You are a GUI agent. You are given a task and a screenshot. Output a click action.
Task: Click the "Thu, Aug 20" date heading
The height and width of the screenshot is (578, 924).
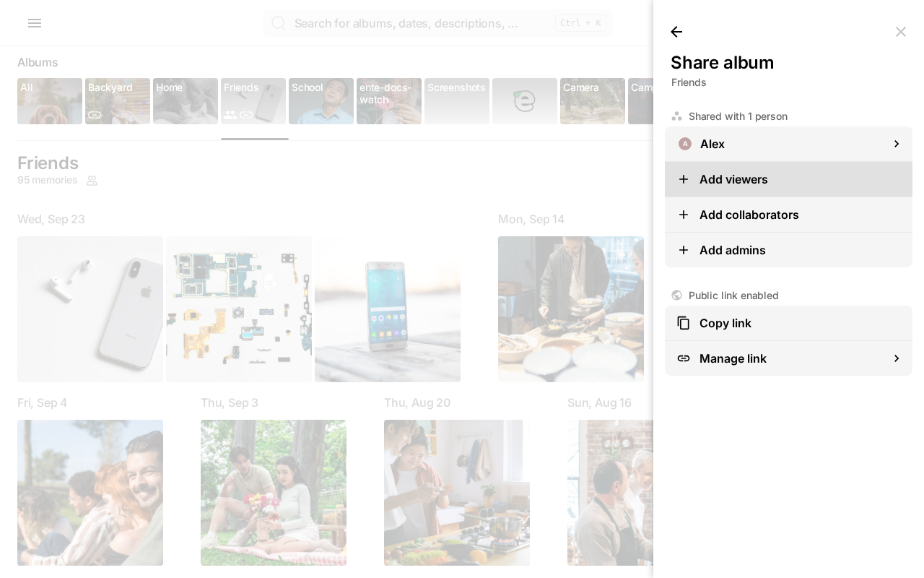click(x=417, y=402)
